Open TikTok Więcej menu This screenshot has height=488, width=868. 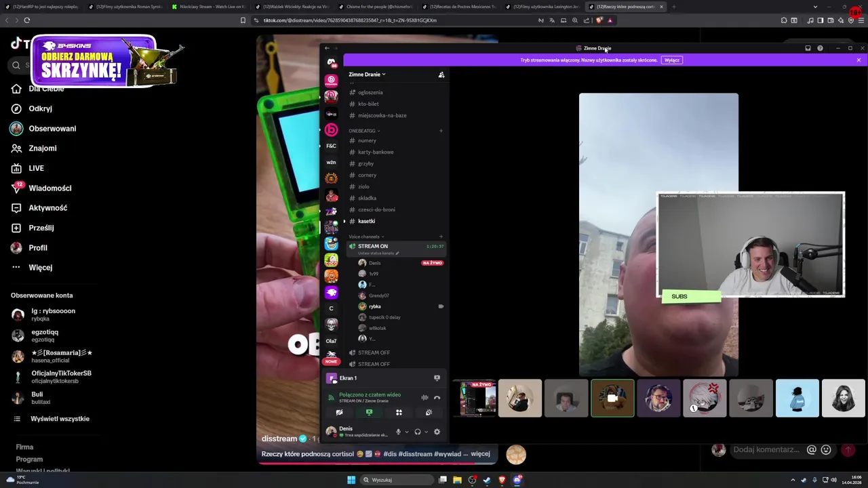(40, 268)
